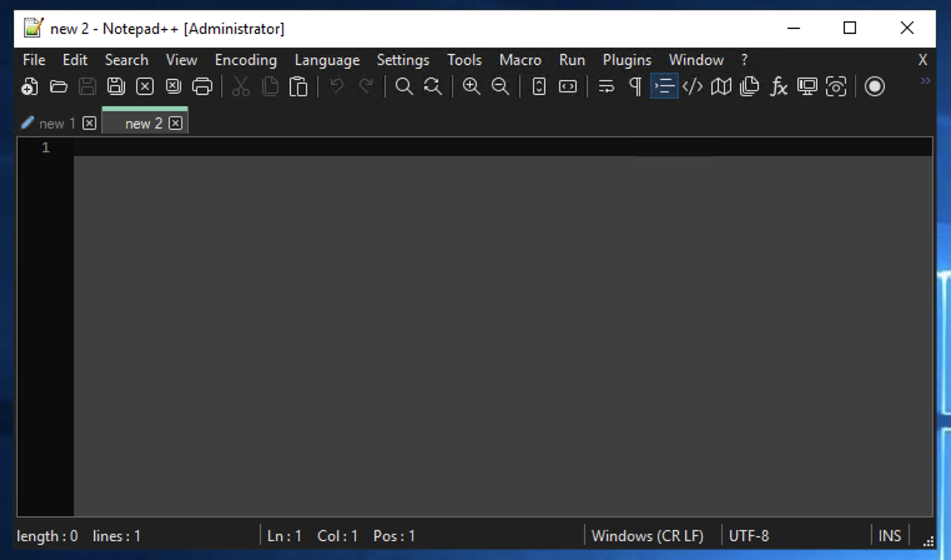Zoom out using minus magnifier

point(500,86)
